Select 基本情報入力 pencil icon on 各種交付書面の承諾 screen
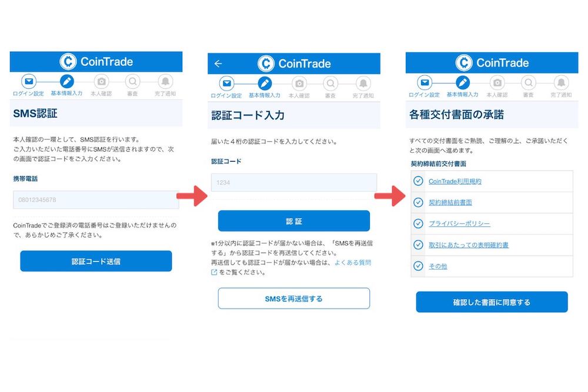The image size is (588, 392). tap(463, 82)
